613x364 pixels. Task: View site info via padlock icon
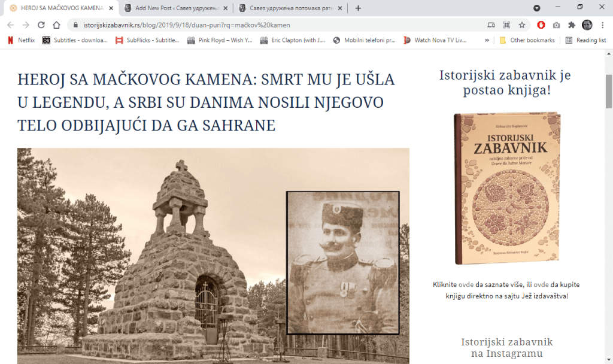point(75,25)
